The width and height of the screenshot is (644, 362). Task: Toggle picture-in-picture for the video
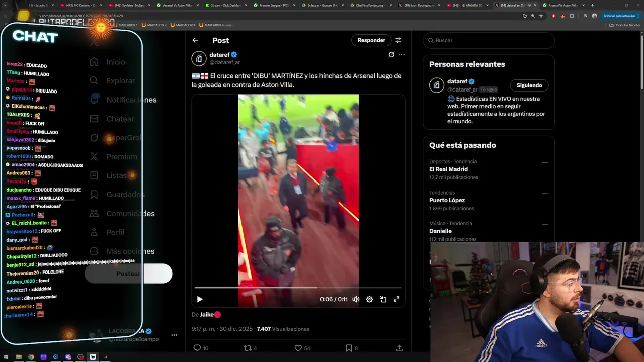(383, 299)
